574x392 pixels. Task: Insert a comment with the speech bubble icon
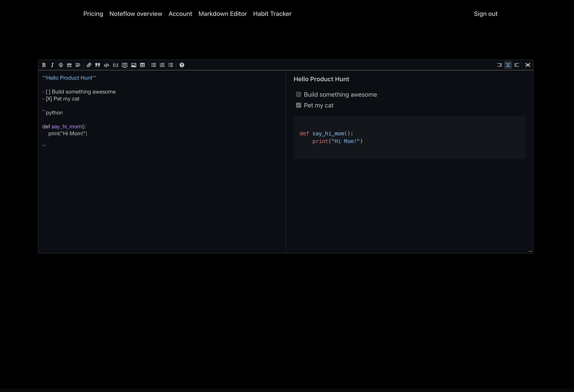124,65
